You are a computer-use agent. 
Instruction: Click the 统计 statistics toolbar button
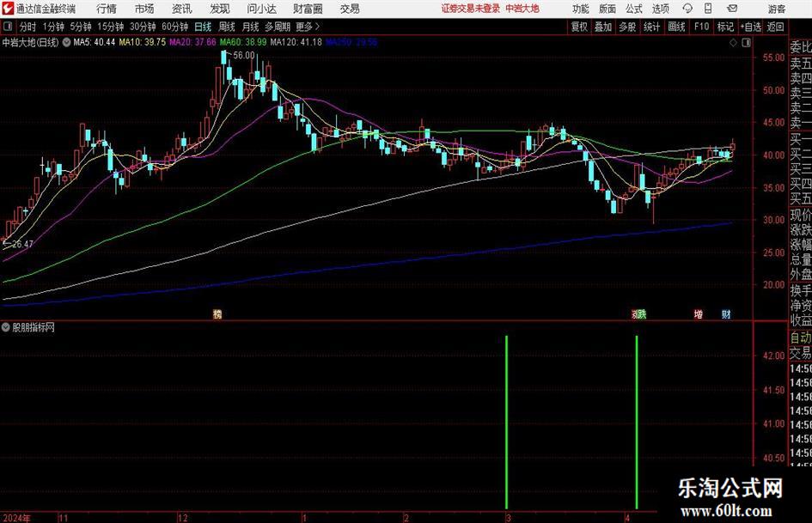pos(651,27)
